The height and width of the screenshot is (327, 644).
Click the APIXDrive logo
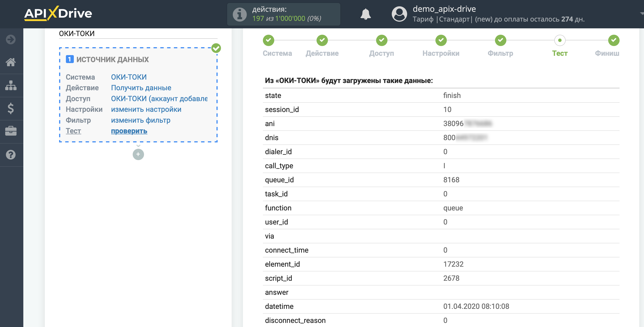[58, 14]
